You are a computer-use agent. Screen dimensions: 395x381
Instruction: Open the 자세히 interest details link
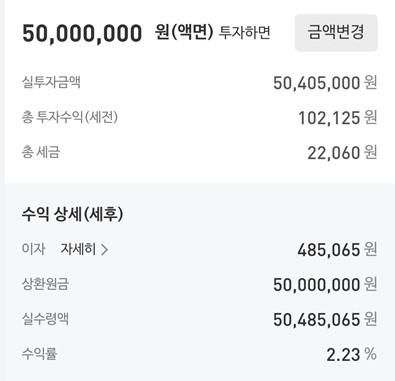tap(84, 249)
